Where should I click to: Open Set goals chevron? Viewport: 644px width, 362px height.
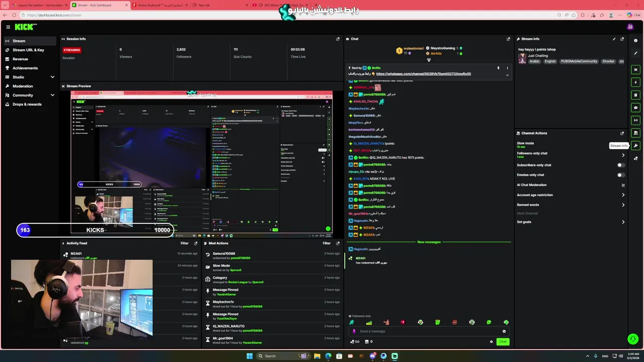(x=623, y=222)
